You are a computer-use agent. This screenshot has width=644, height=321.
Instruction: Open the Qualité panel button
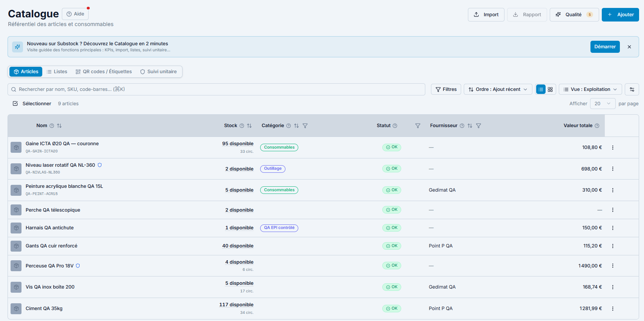click(x=574, y=15)
